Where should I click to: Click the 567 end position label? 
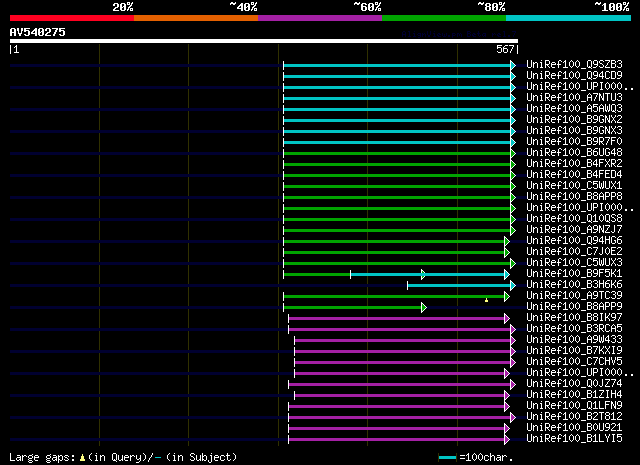click(x=505, y=49)
